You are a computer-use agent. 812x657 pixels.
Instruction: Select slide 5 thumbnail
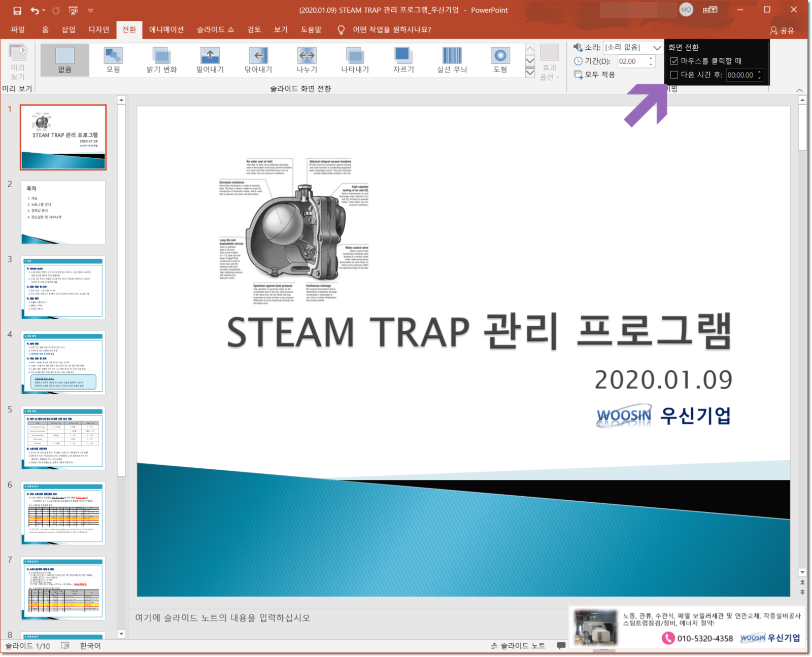coord(63,438)
